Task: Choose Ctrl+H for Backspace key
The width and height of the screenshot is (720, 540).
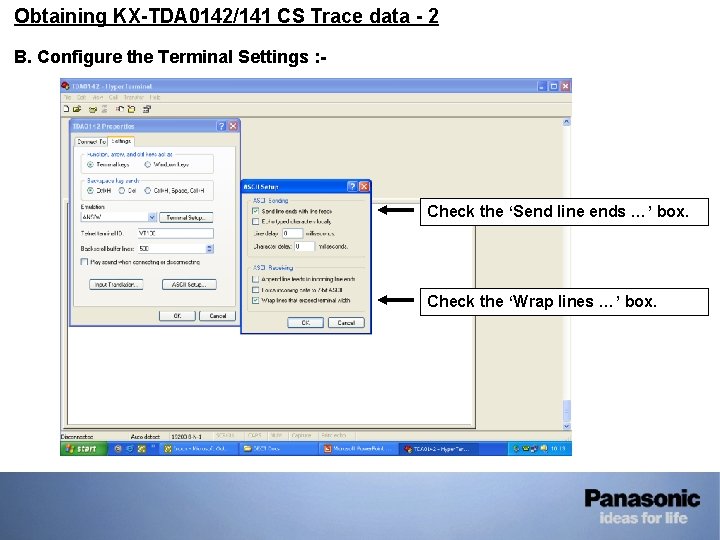Action: (90, 191)
